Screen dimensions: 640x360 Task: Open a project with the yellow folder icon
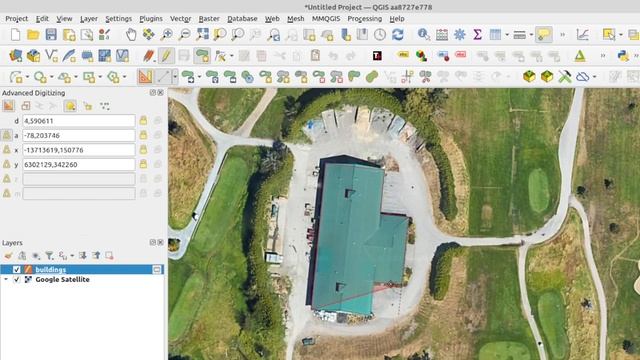coord(33,35)
